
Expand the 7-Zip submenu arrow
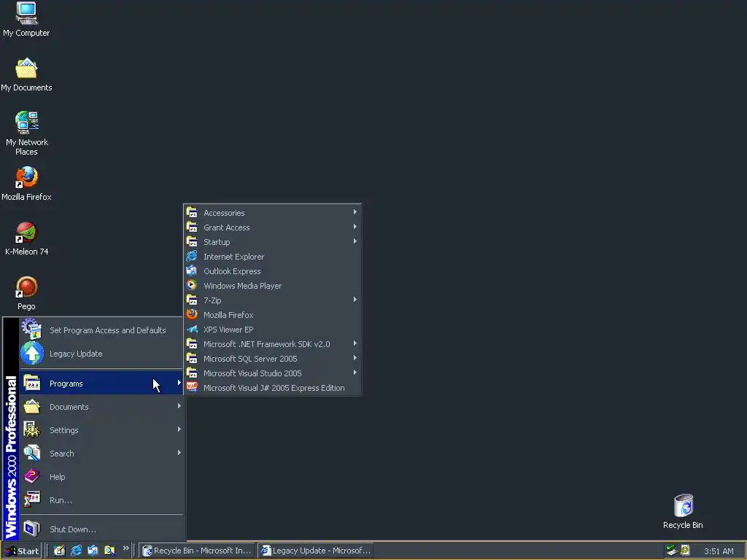[x=355, y=300]
